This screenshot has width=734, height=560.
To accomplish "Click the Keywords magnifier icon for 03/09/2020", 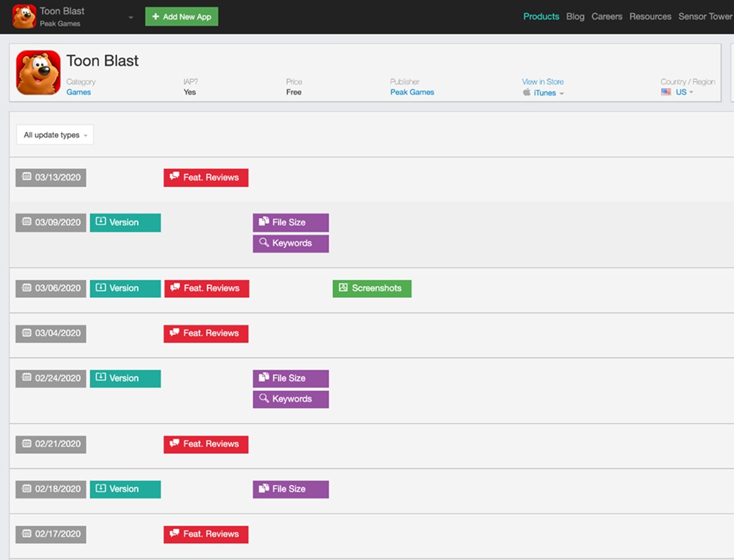I will tap(264, 243).
